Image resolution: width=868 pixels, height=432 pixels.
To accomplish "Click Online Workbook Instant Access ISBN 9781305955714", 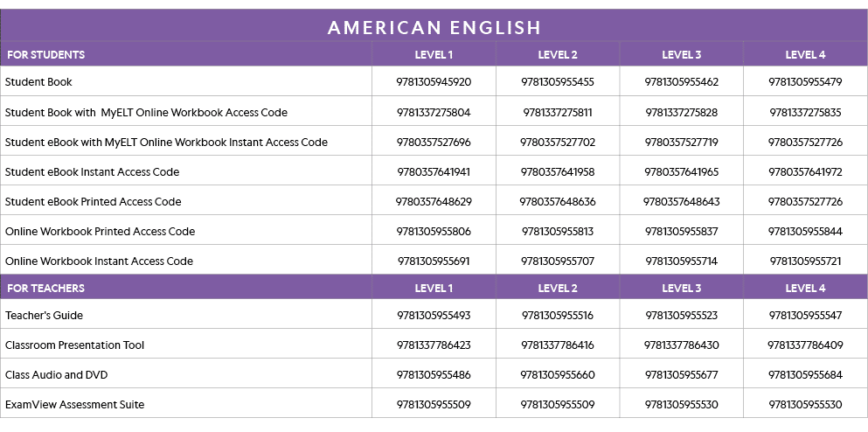I will pyautogui.click(x=681, y=261).
